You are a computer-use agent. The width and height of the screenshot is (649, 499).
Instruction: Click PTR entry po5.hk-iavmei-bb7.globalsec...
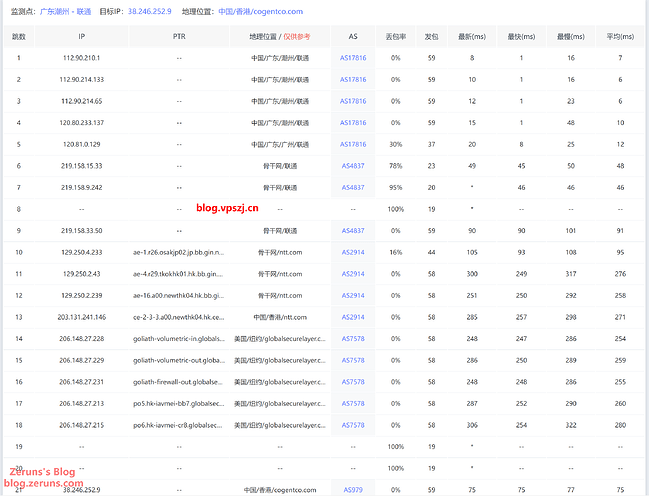pyautogui.click(x=178, y=403)
